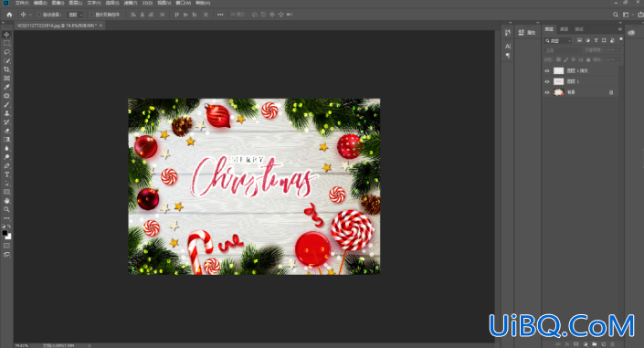Open the Move tool preset picker arrow

tap(30, 15)
